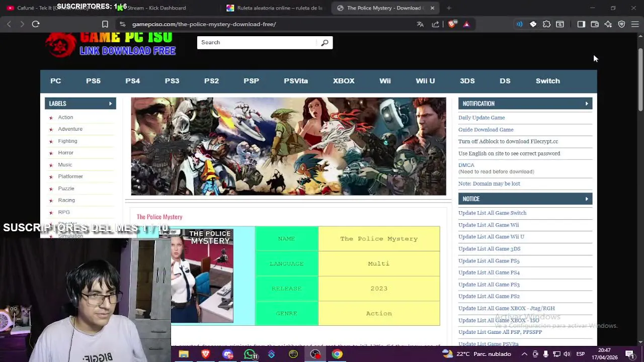This screenshot has width=644, height=362.
Task: Open the PS5 menu item
Action: coord(93,81)
